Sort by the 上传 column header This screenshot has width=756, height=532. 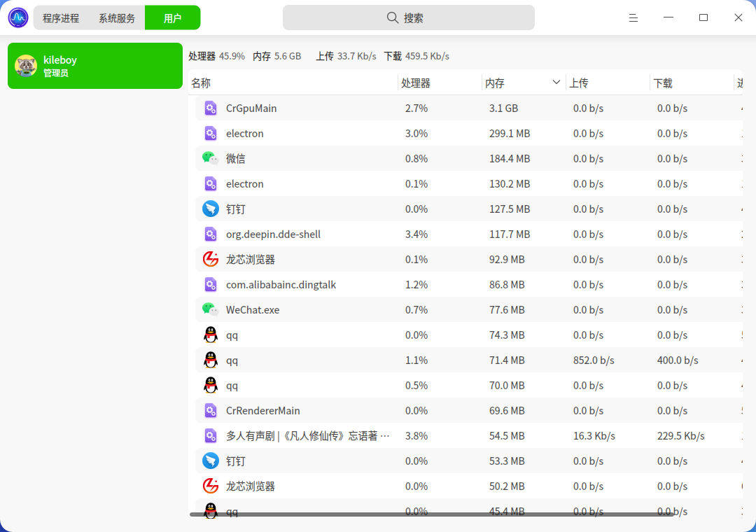(608, 83)
